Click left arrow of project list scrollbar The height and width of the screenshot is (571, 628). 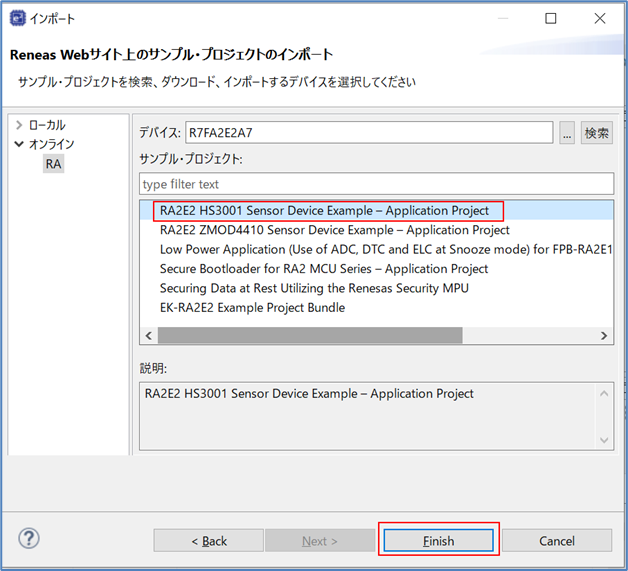coord(149,336)
